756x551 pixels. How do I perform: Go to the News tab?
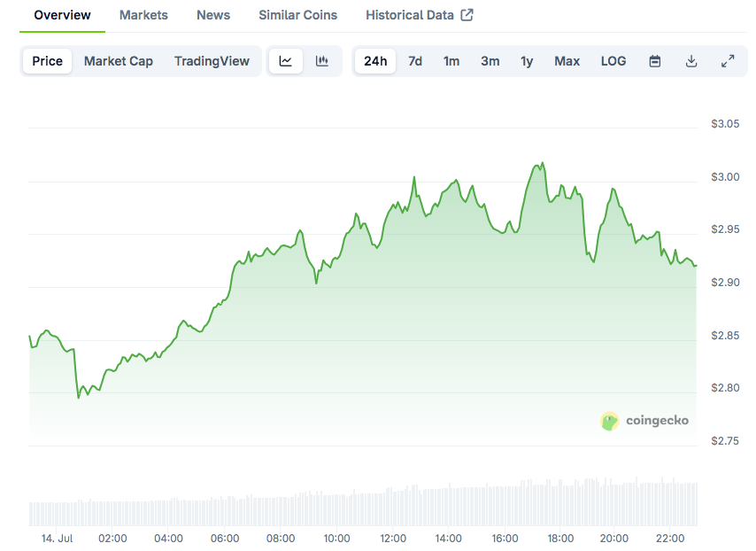coord(213,15)
